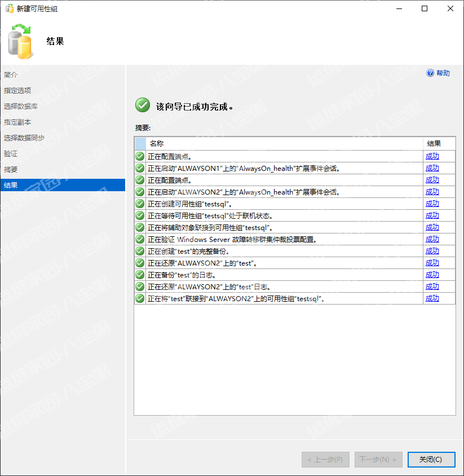Click check icon for 正在验证 Windows Server quorum row
Image resolution: width=464 pixels, height=476 pixels.
pos(140,239)
